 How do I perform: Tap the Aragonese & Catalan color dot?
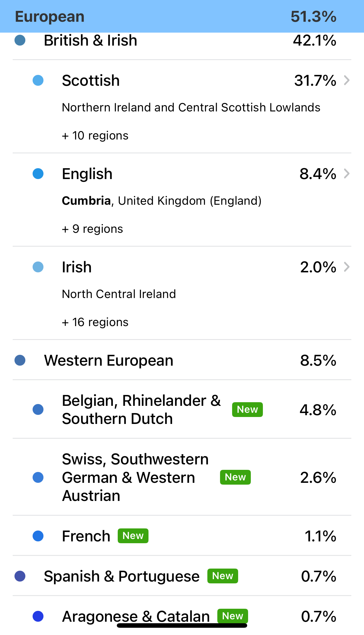38,616
